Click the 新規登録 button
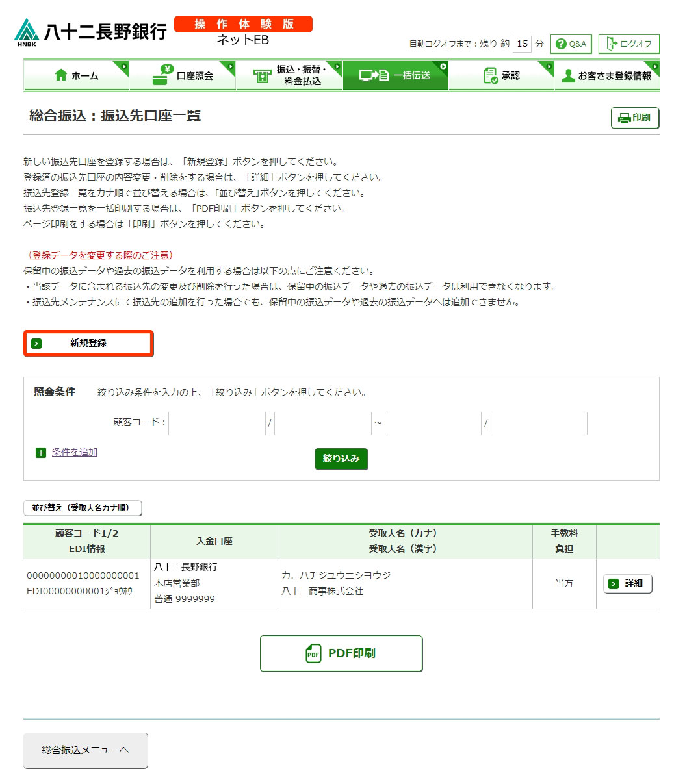 (88, 343)
